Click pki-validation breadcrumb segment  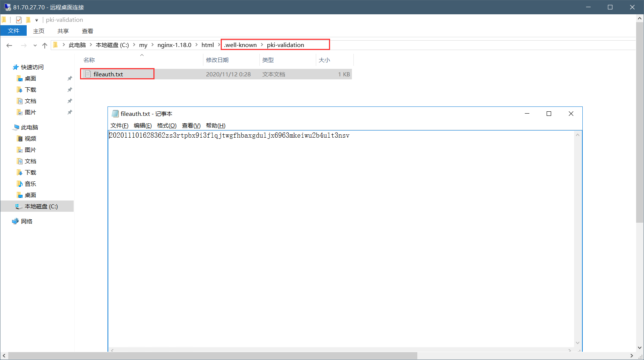coord(285,45)
